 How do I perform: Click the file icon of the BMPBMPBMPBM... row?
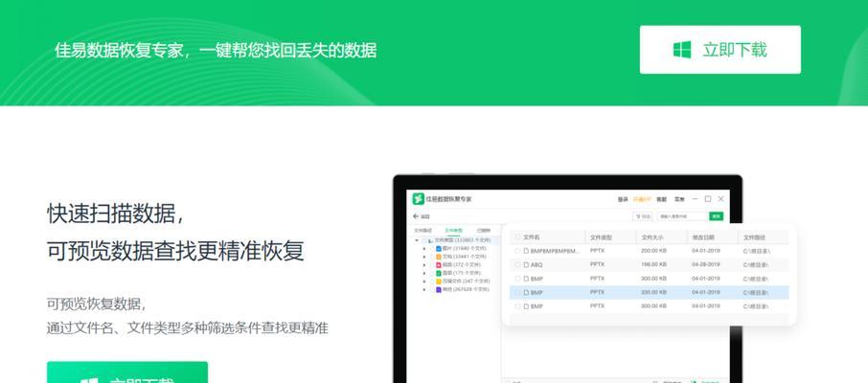(x=526, y=251)
